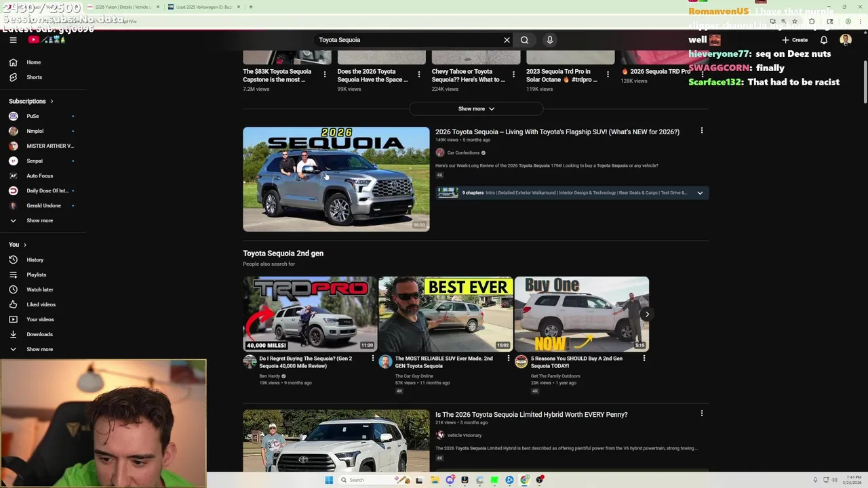
Task: Switch to the 2026 Yukon browser tab
Action: coord(123,7)
